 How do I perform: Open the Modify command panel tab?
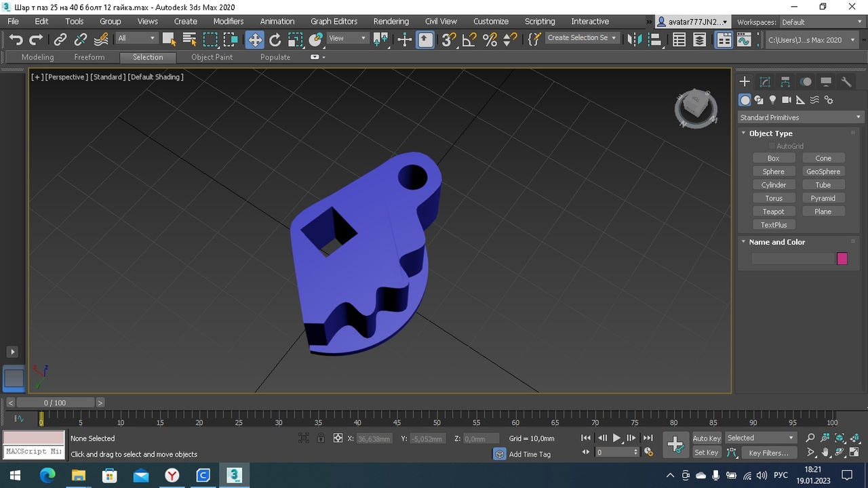765,82
